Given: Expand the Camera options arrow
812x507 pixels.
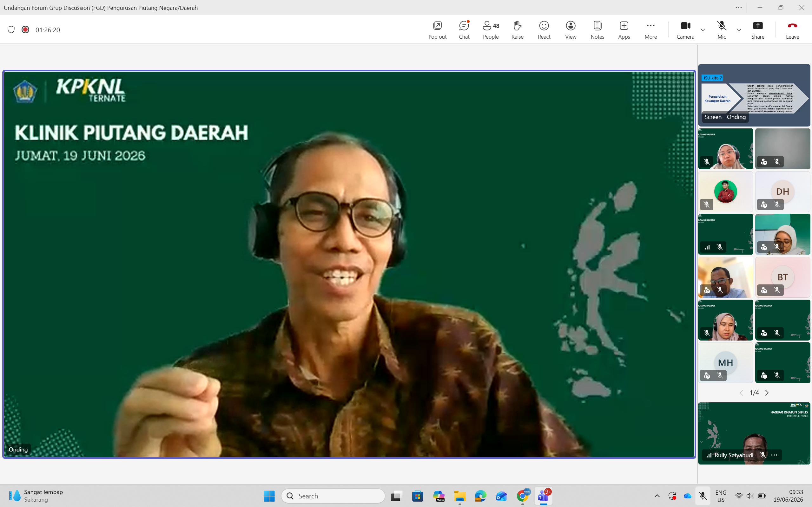Looking at the screenshot, I should point(703,30).
